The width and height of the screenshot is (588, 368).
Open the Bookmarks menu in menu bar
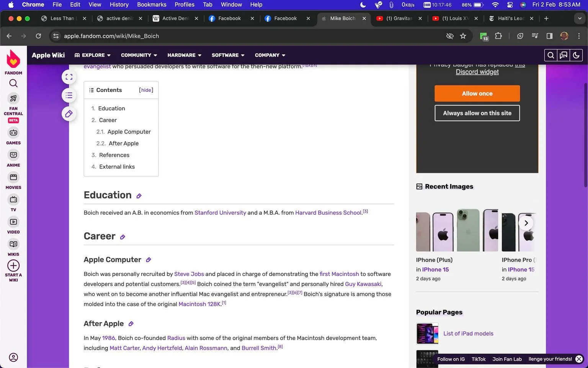pos(152,5)
